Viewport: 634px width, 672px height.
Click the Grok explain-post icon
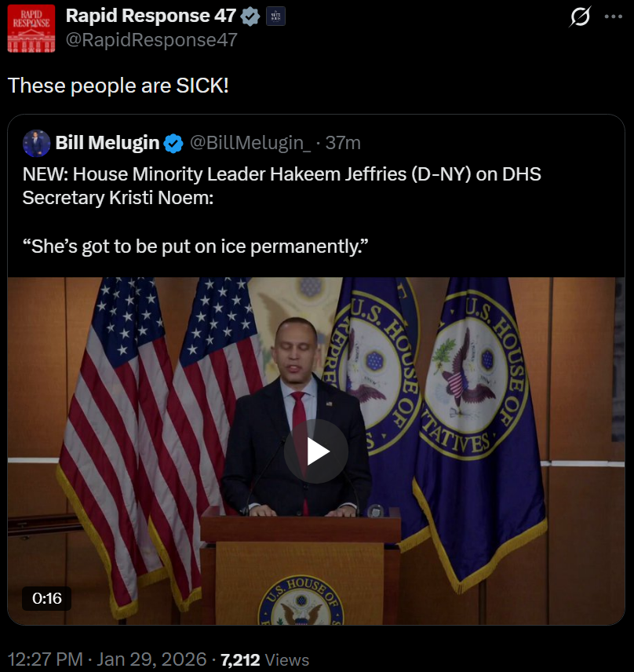[580, 16]
